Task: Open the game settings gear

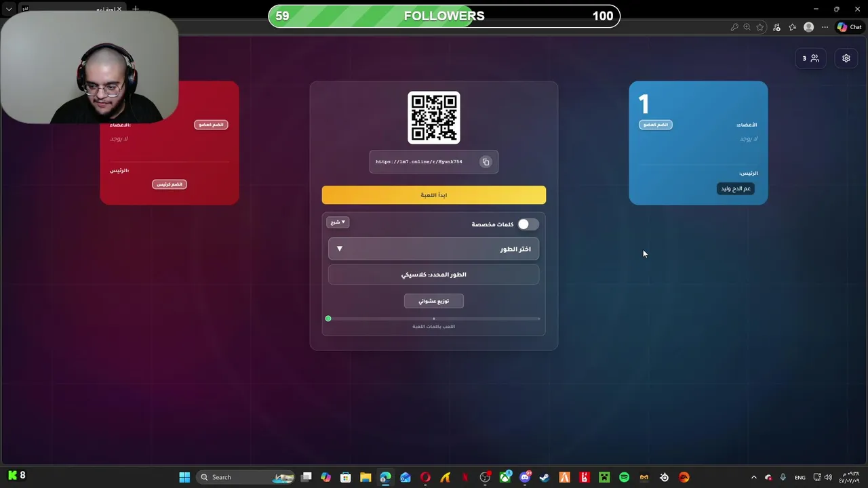Action: tap(846, 58)
